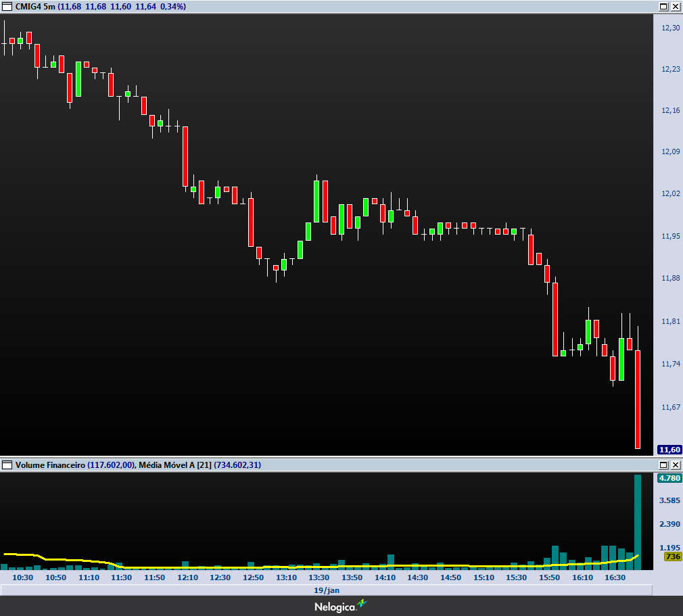
Task: Click the lightning bolt beside Nelogica
Action: pyautogui.click(x=362, y=605)
